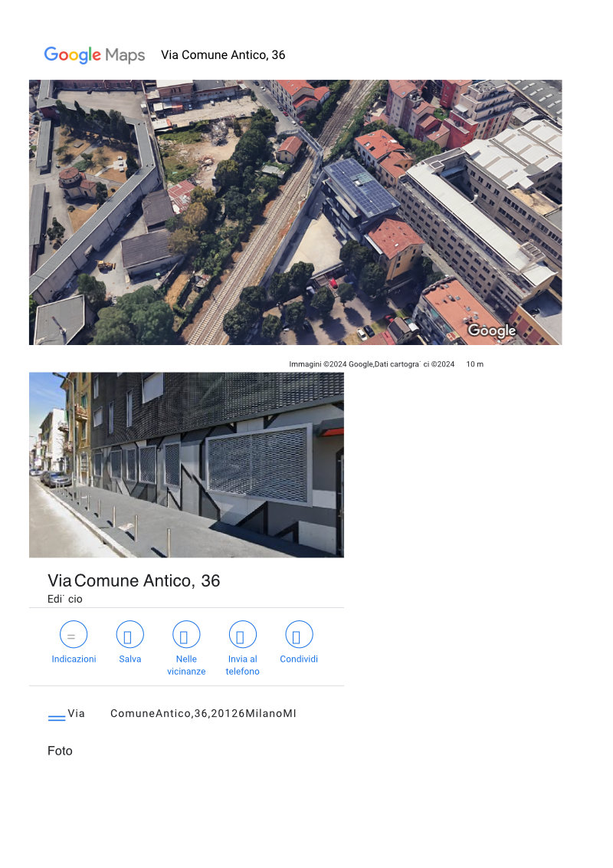Click the Salva text label

[x=130, y=659]
